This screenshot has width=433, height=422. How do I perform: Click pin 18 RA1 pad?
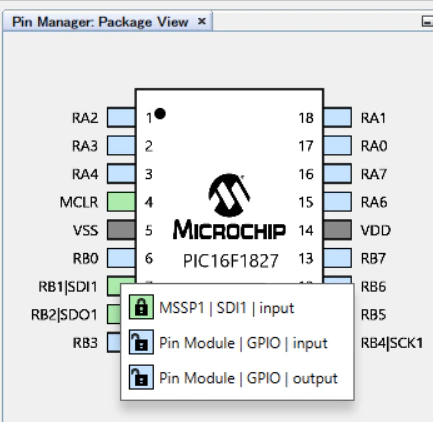[338, 117]
